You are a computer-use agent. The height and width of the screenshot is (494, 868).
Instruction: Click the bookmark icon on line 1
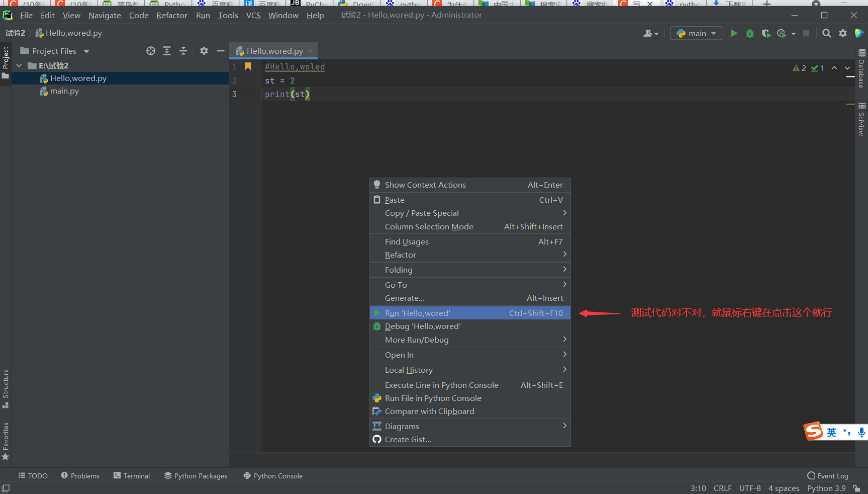[248, 66]
